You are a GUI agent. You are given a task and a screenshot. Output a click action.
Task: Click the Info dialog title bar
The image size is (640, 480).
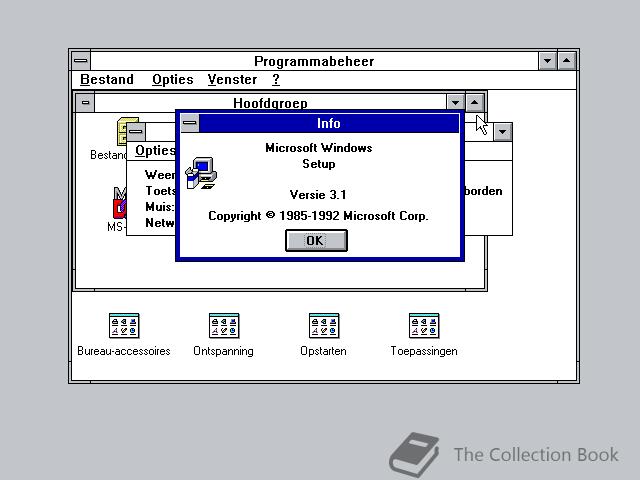click(x=329, y=123)
